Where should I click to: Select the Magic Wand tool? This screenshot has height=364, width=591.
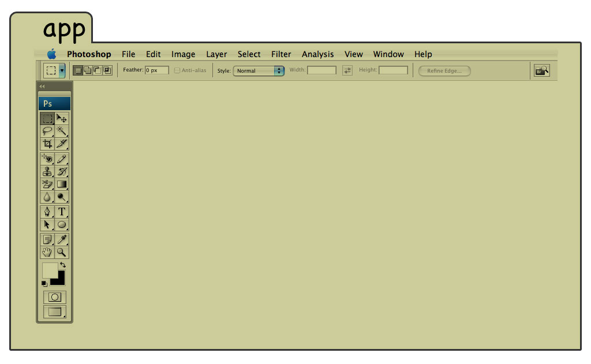pyautogui.click(x=62, y=132)
